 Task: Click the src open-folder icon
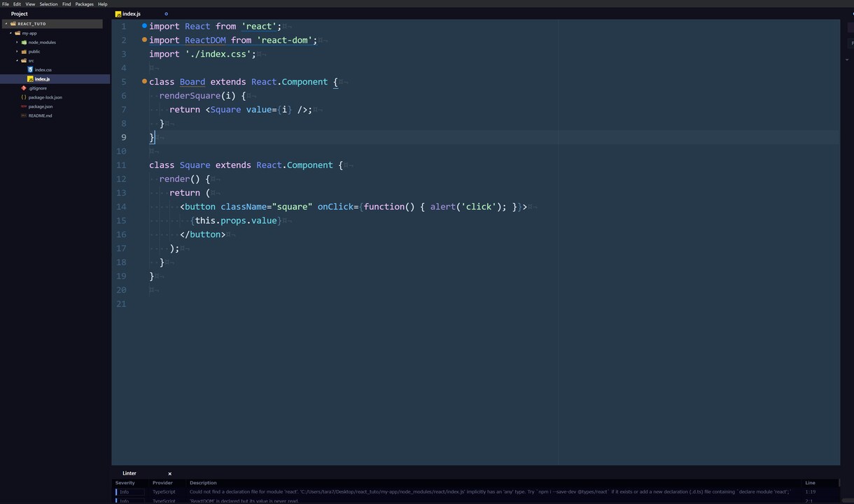point(24,60)
